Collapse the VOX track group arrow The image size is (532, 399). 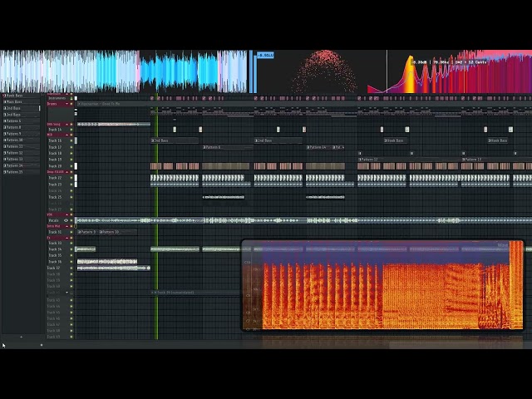click(x=66, y=214)
